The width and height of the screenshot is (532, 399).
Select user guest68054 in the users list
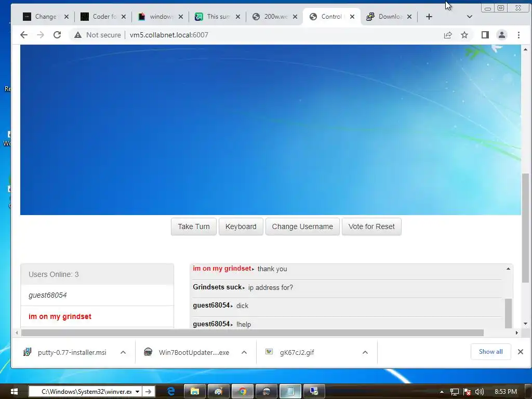click(x=97, y=295)
